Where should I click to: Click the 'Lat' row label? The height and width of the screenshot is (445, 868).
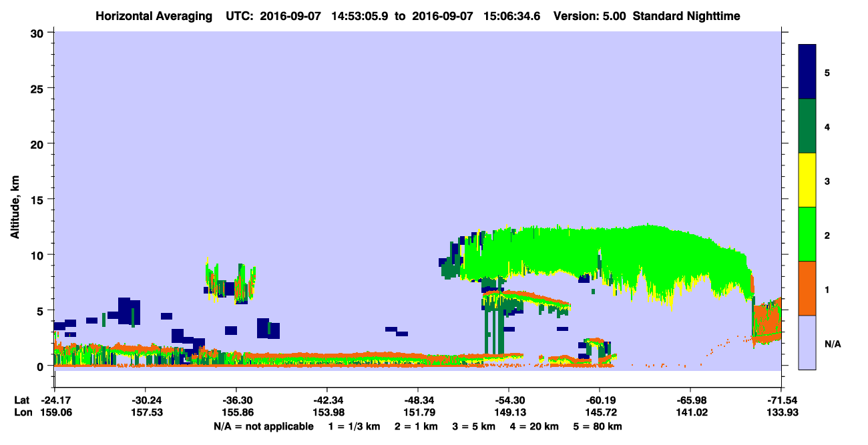(x=21, y=400)
